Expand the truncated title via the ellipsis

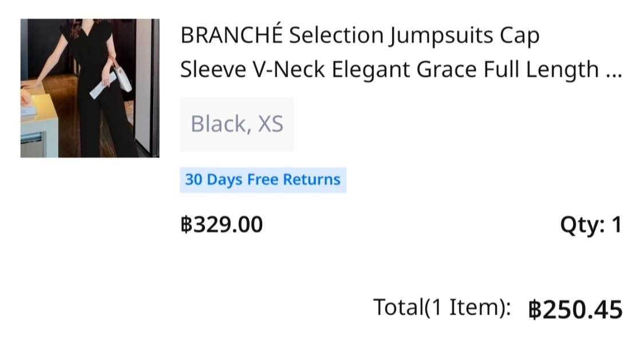point(613,70)
